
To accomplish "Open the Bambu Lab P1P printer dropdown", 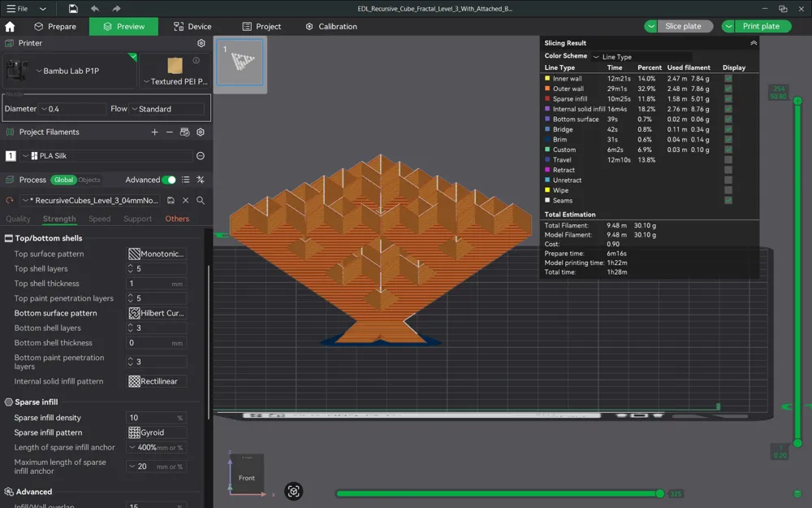I will (x=70, y=71).
